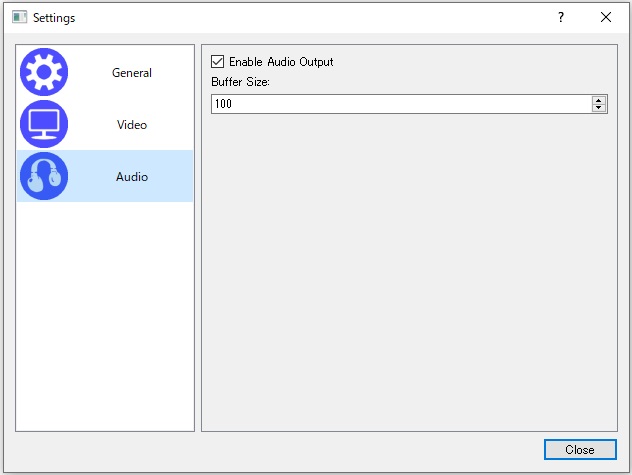The height and width of the screenshot is (475, 632).
Task: Select the monitor icon for Video settings
Action: click(x=44, y=125)
